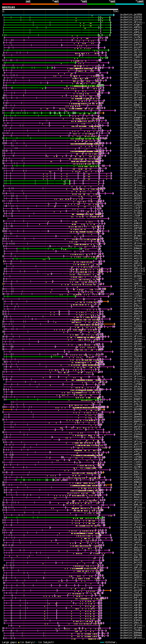Screen dimensions: 146x644
Task: Select UniRef100_B1YPT1 label
Action: 131,266
